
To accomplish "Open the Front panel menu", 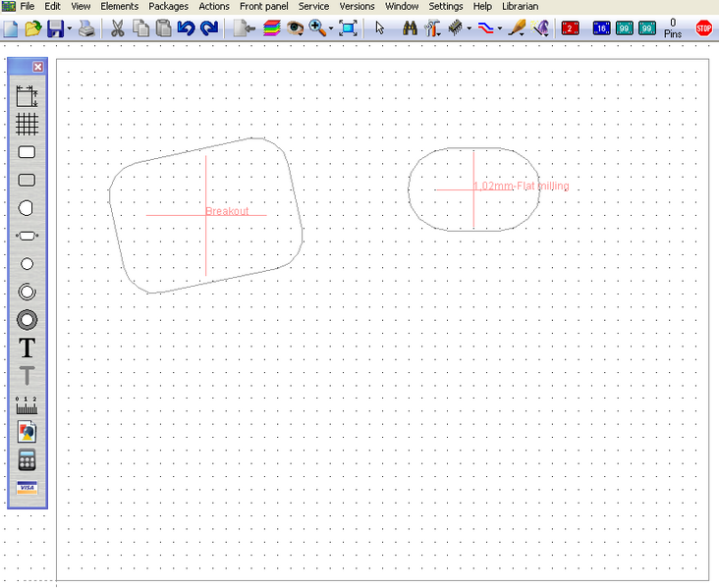I will coord(264,6).
